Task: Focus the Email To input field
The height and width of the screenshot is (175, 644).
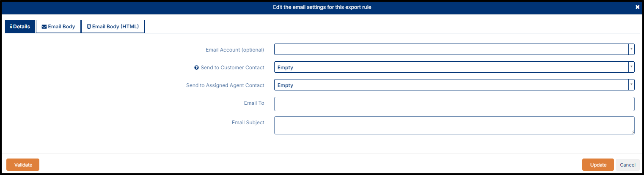Action: coord(454,104)
